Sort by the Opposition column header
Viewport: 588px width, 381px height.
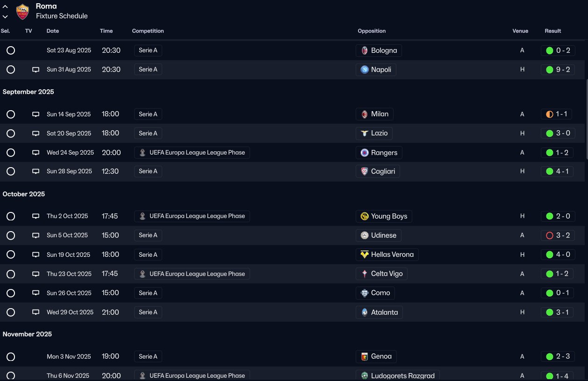point(372,31)
